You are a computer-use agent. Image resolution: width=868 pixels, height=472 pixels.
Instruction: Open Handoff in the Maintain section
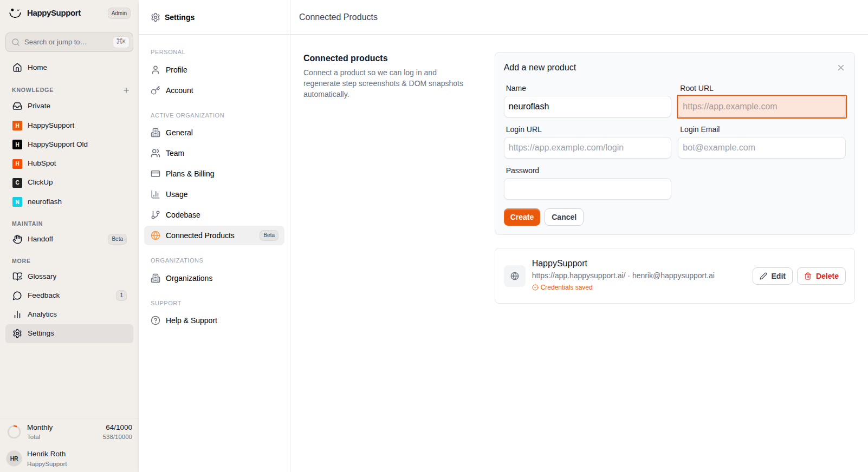point(69,239)
